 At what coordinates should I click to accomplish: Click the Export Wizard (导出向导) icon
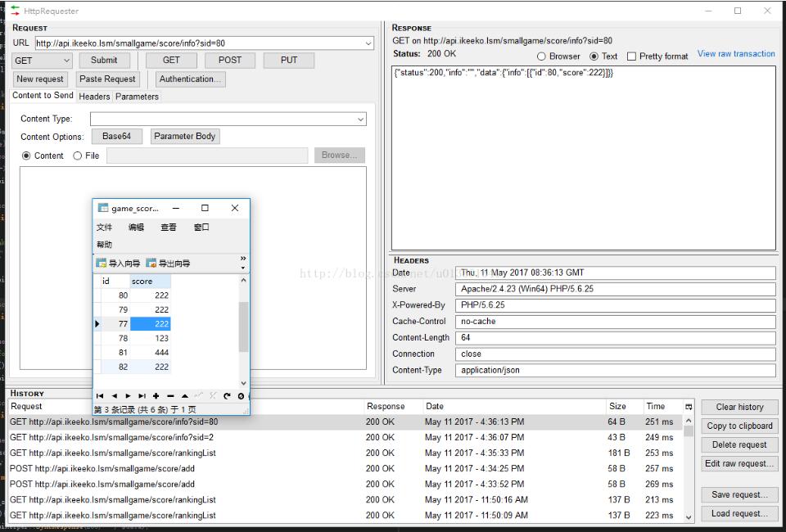[x=151, y=264]
